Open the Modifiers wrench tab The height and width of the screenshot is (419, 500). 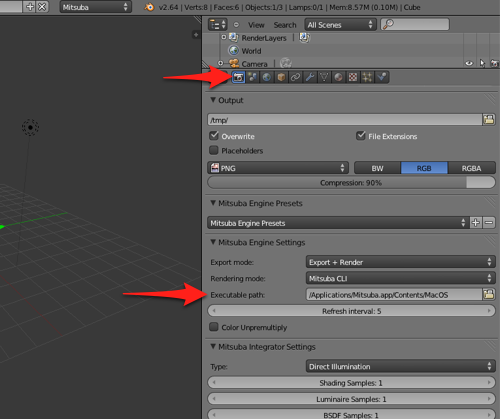tap(310, 77)
